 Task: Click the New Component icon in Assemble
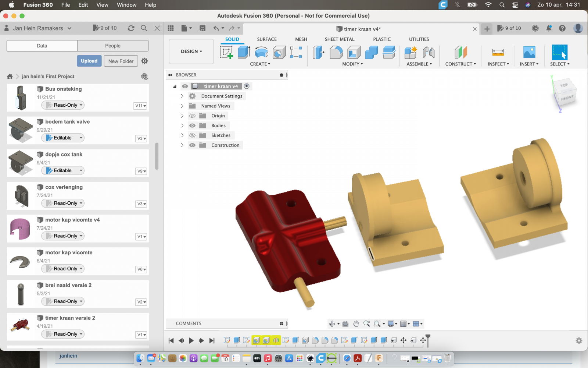410,52
